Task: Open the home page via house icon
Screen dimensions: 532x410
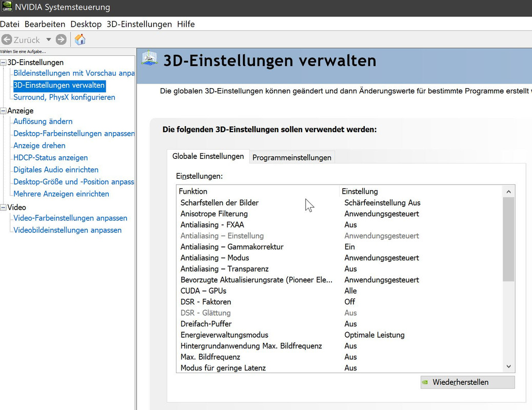Action: point(80,39)
